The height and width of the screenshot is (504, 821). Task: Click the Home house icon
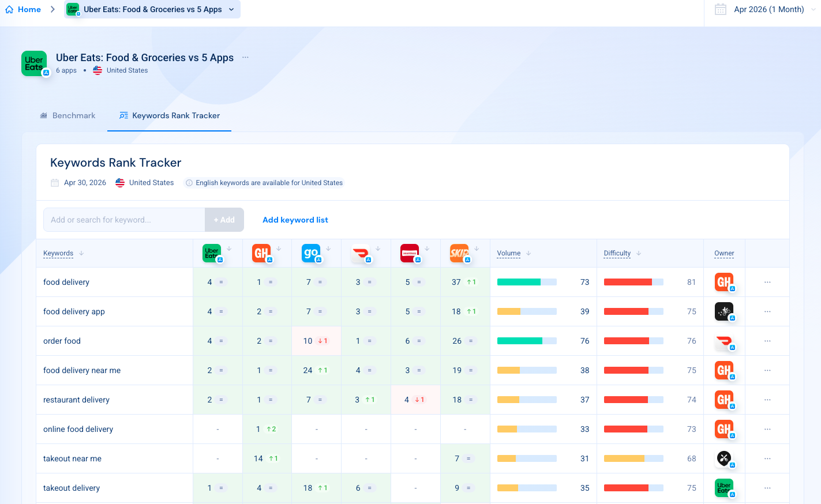click(x=9, y=9)
